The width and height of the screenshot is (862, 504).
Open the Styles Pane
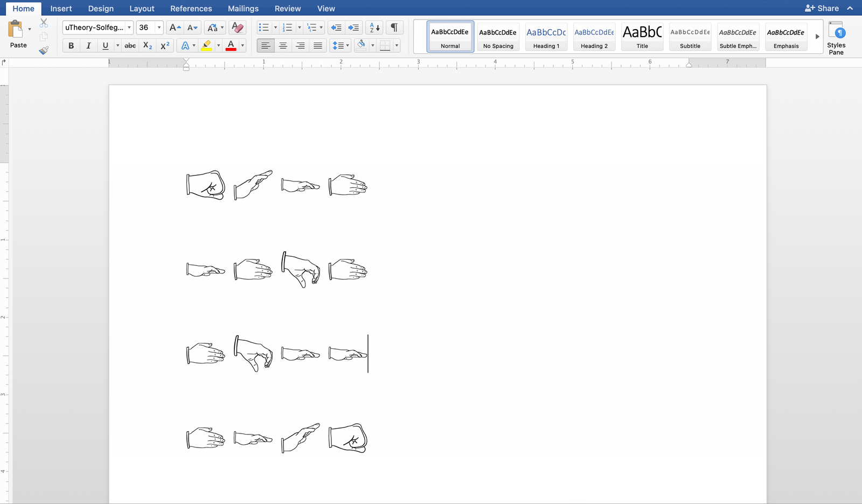[x=836, y=38]
